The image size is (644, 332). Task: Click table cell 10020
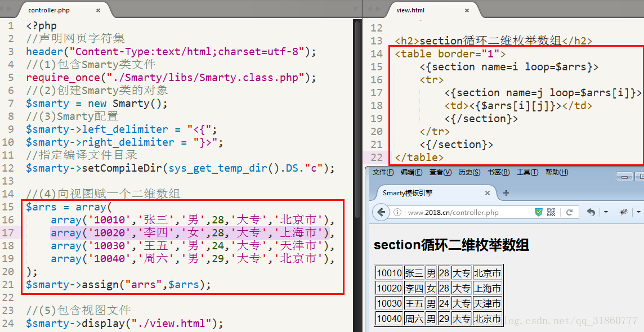click(x=390, y=288)
